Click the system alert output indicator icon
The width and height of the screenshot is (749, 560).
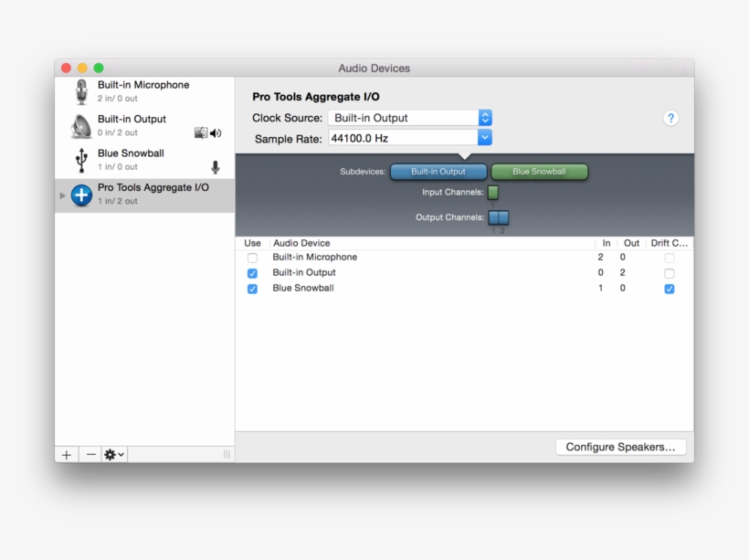(201, 132)
